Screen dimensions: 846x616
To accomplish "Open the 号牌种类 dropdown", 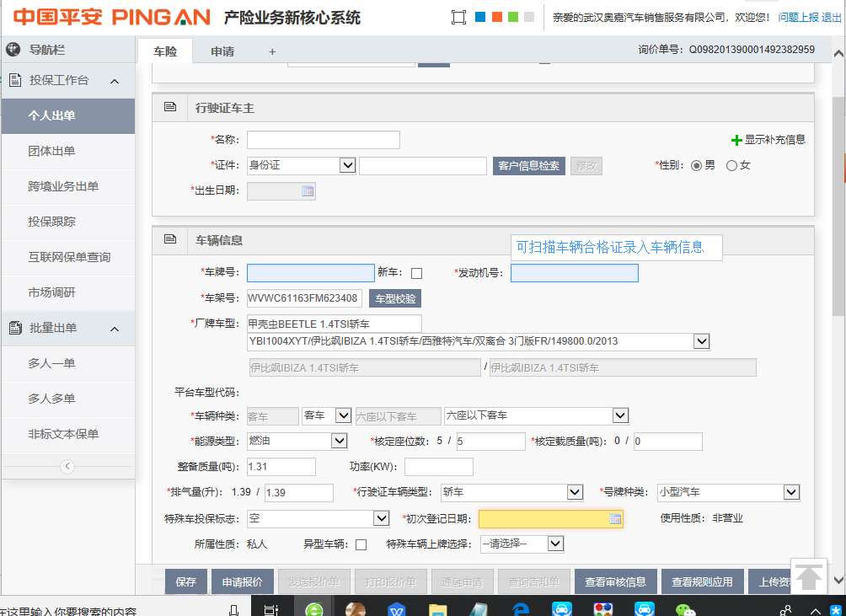I will pyautogui.click(x=790, y=492).
